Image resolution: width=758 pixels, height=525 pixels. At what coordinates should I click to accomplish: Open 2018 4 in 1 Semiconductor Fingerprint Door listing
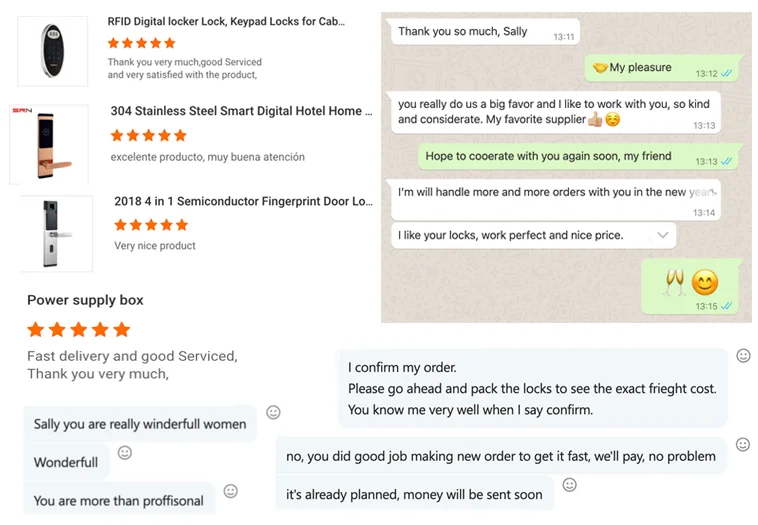click(x=243, y=201)
